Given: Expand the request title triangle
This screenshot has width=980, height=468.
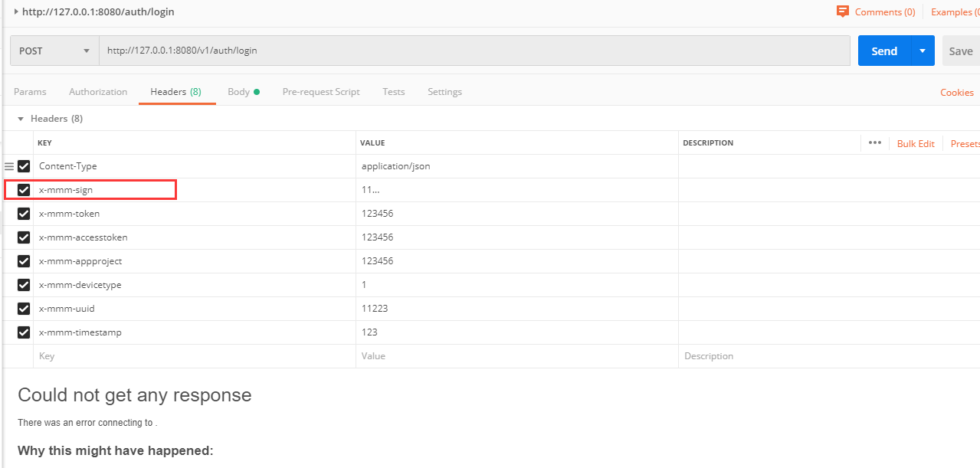Looking at the screenshot, I should point(16,11).
